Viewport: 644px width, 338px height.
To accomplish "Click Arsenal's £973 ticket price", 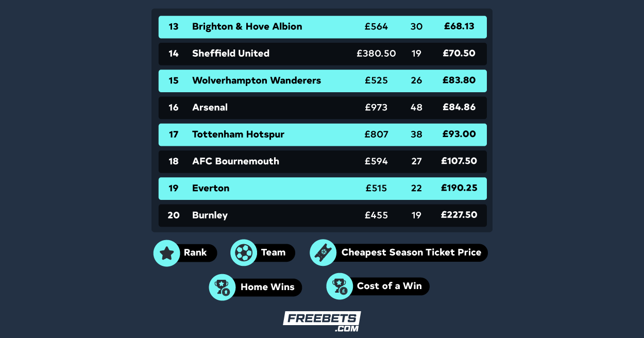I will click(376, 108).
